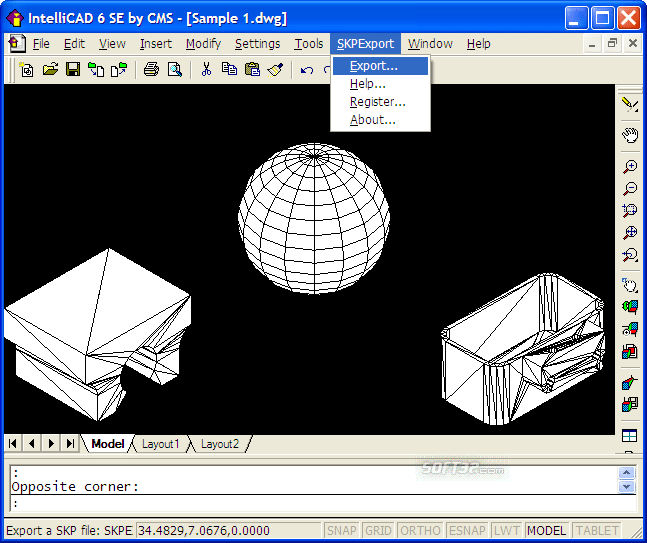The height and width of the screenshot is (543, 647).
Task: Jump to first layout tab arrow
Action: 13,444
